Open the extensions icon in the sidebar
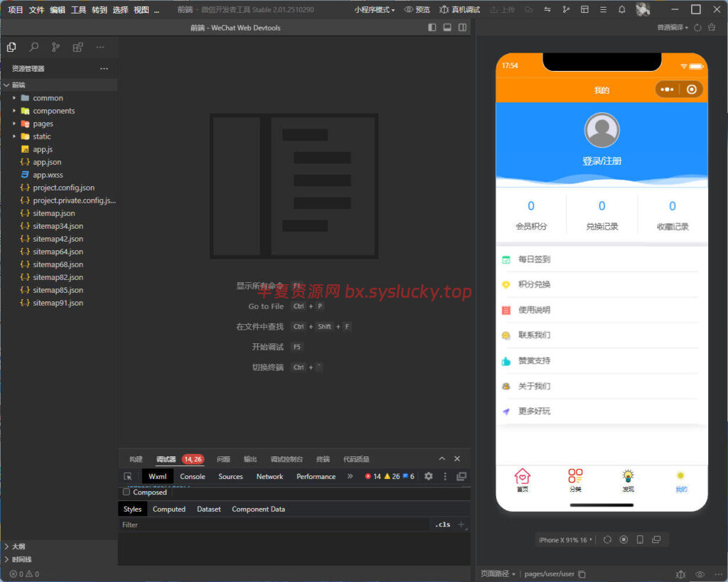The image size is (728, 582). pos(77,47)
